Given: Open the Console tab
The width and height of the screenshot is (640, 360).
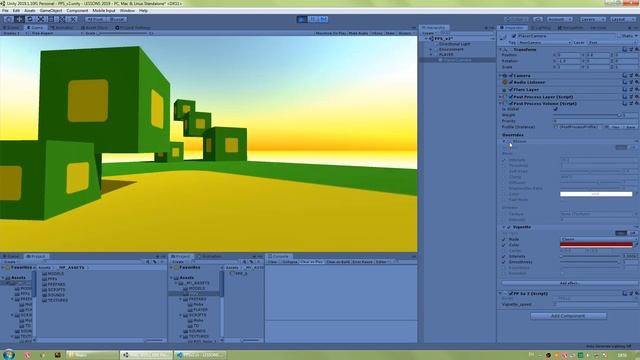Looking at the screenshot, I should tap(278, 256).
